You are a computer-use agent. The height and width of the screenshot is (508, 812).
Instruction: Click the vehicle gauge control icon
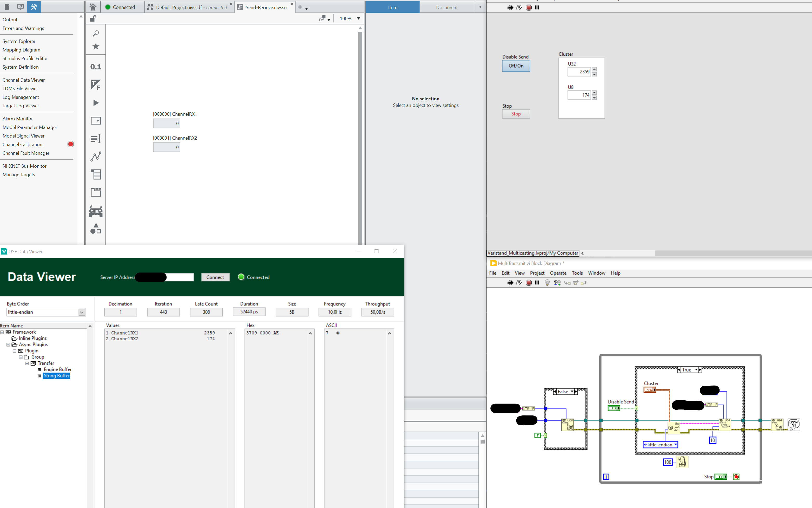tap(96, 211)
